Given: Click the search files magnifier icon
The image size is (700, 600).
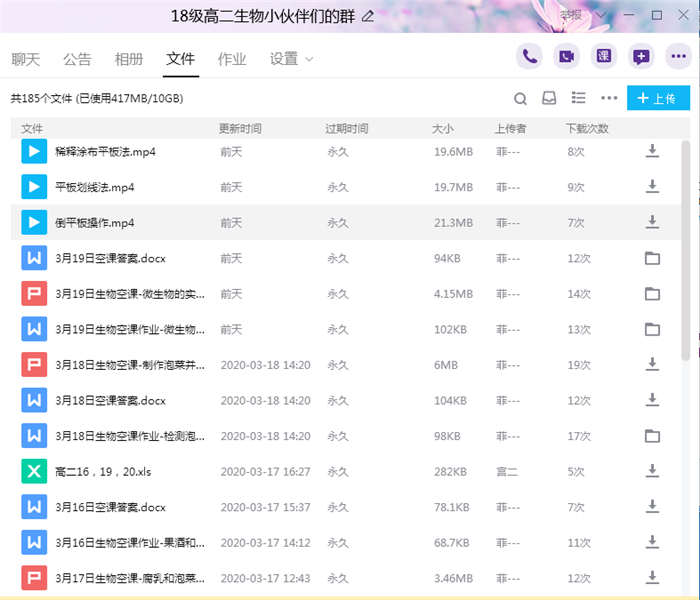Looking at the screenshot, I should [520, 98].
